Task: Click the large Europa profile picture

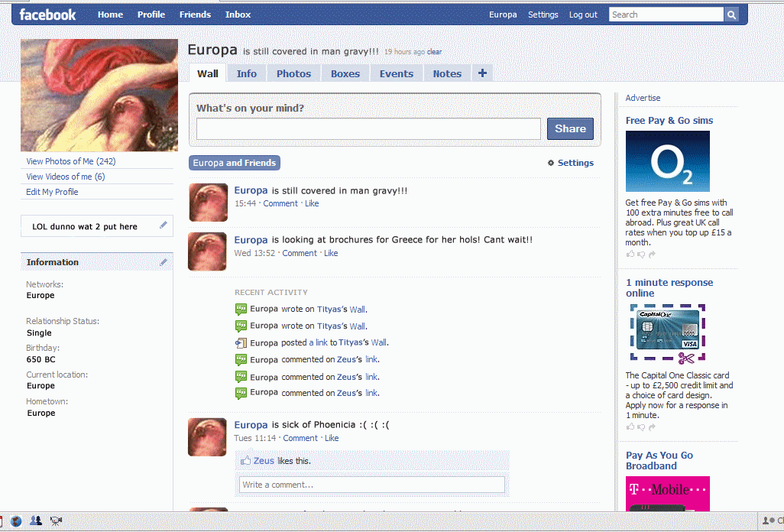Action: [99, 96]
